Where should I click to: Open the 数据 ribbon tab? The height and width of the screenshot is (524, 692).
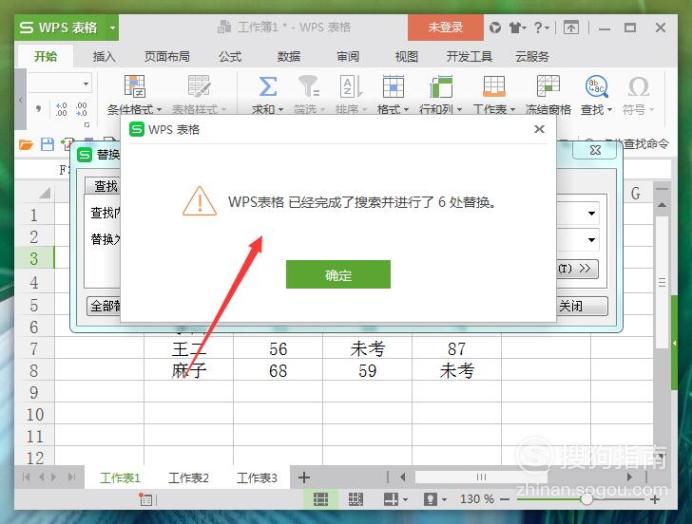tap(289, 57)
